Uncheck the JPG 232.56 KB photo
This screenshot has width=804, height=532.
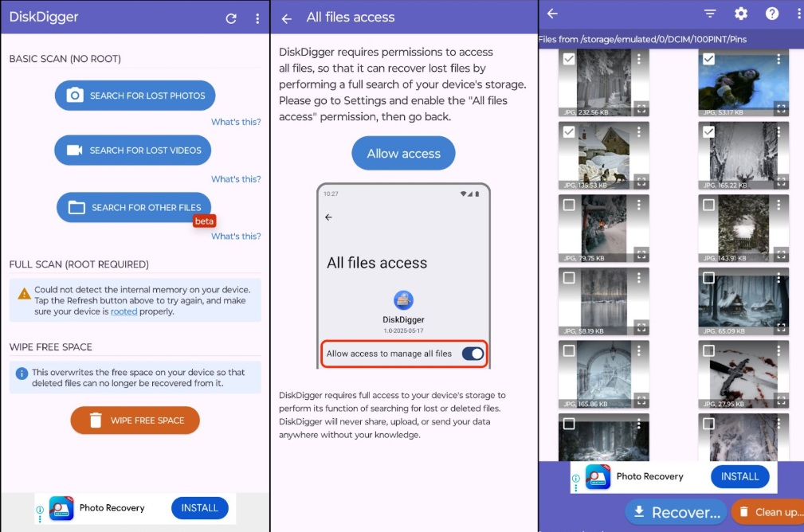[x=569, y=59]
